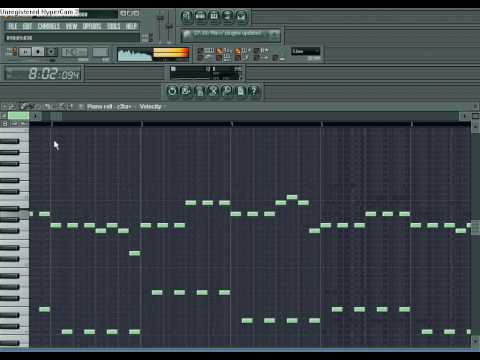Click the vertical scrollbar up arrow
480x360 pixels.
coord(475,127)
